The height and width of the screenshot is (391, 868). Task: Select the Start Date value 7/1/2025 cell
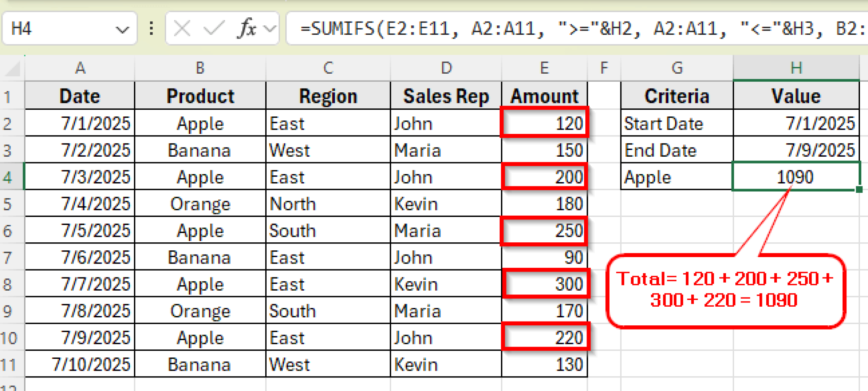[796, 123]
